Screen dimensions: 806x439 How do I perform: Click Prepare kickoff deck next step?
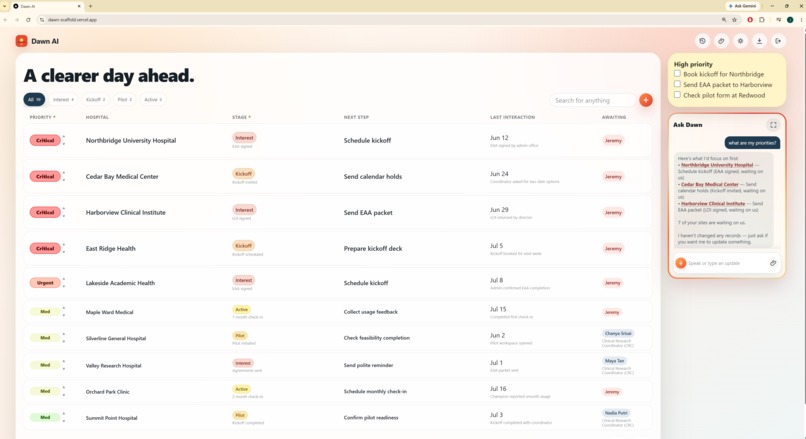373,248
